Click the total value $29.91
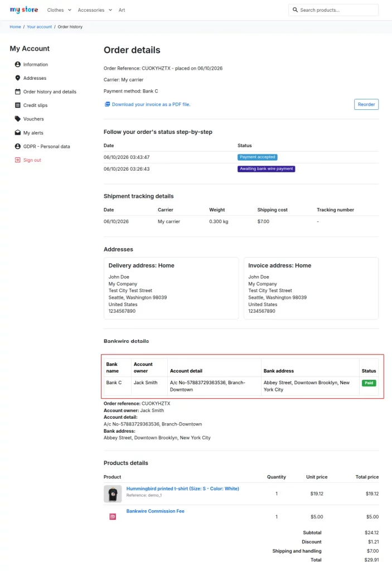The width and height of the screenshot is (392, 571). click(371, 560)
